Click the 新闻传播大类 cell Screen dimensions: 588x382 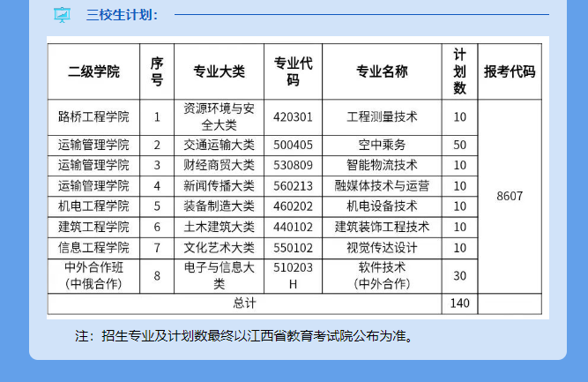[x=219, y=186]
